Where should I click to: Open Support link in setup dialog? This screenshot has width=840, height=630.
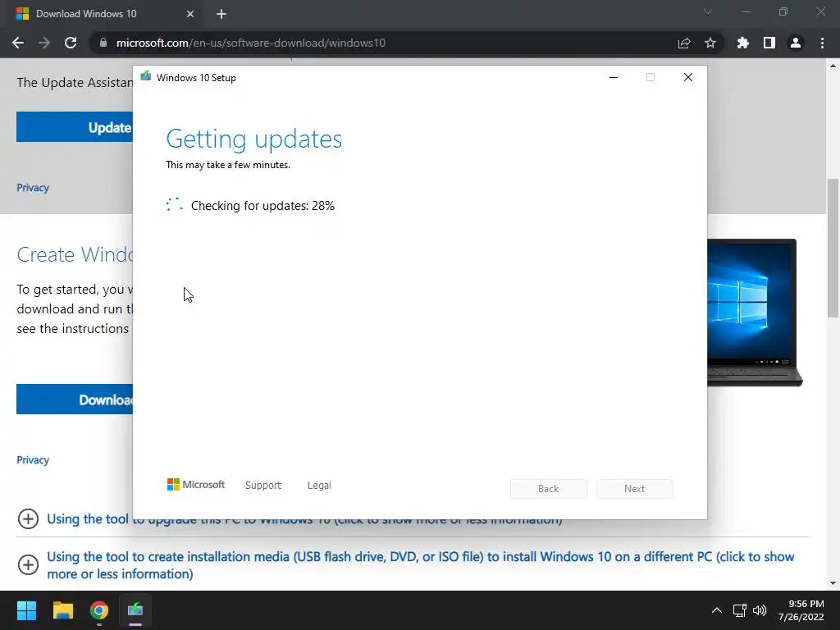coord(263,486)
